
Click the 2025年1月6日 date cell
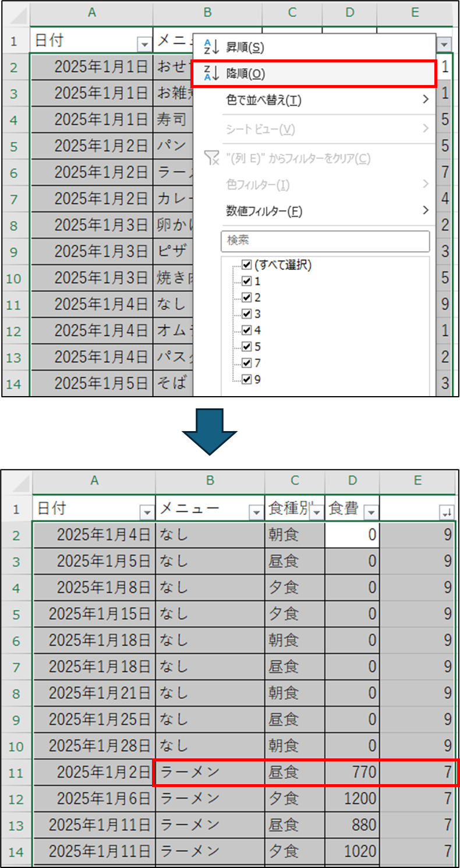click(x=94, y=798)
